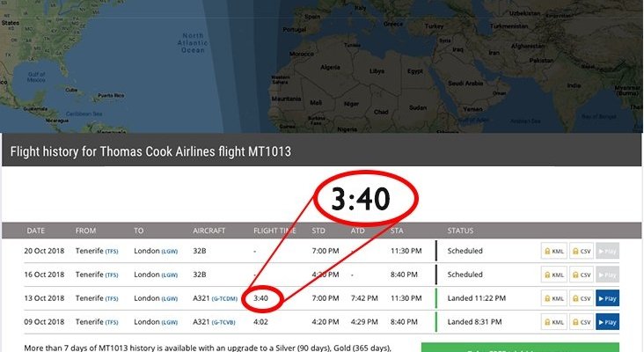
Task: Open LGW airport link in 13 Oct row
Action: click(170, 298)
